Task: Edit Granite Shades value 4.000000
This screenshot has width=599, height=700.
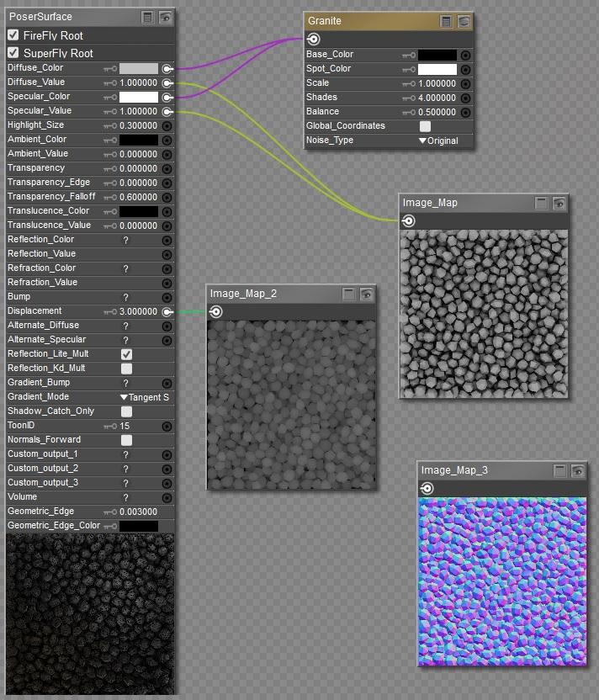Action: [437, 98]
